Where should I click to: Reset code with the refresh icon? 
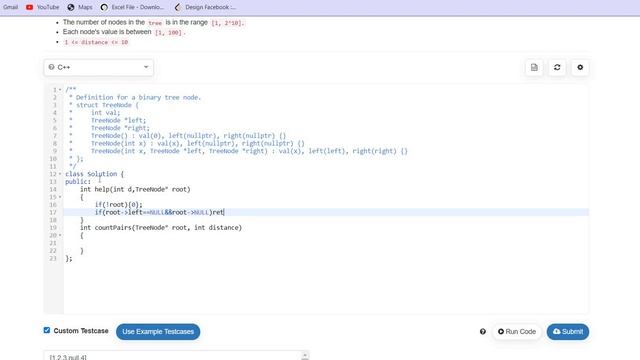[x=557, y=67]
